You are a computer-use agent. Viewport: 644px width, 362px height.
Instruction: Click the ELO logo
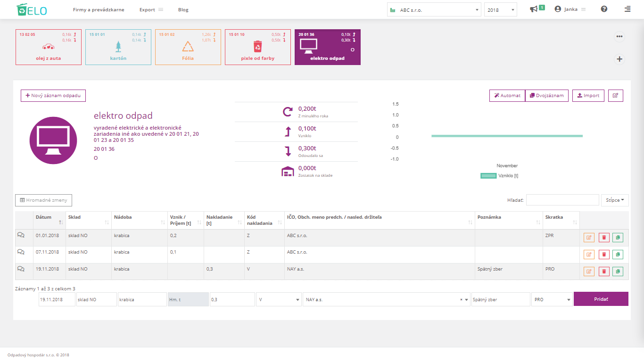(x=31, y=9)
